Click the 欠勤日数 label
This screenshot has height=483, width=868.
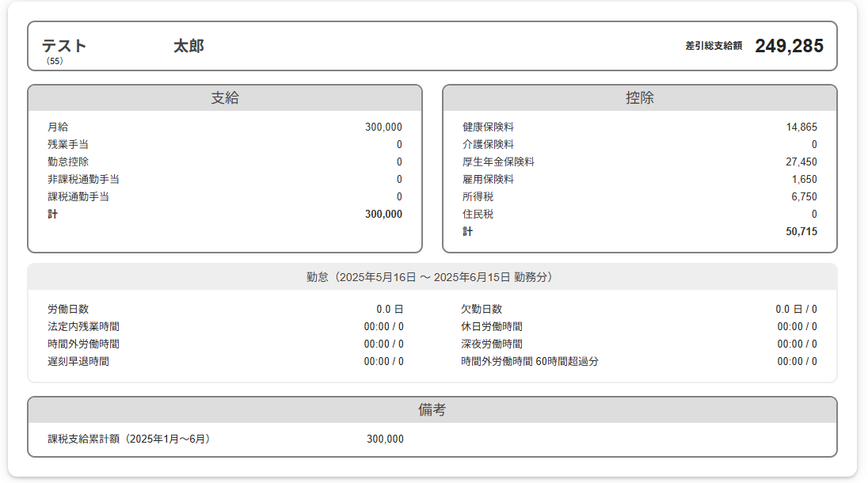482,310
